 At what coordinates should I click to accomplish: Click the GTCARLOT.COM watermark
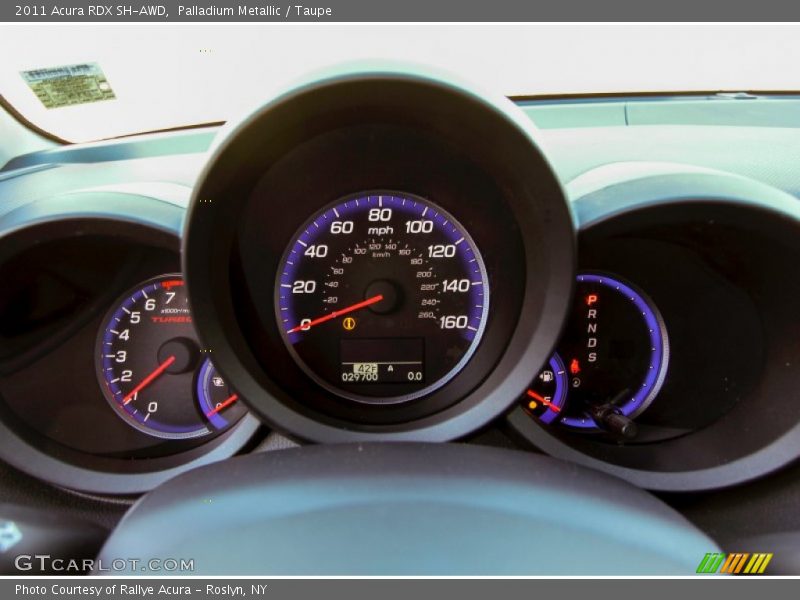(x=104, y=564)
